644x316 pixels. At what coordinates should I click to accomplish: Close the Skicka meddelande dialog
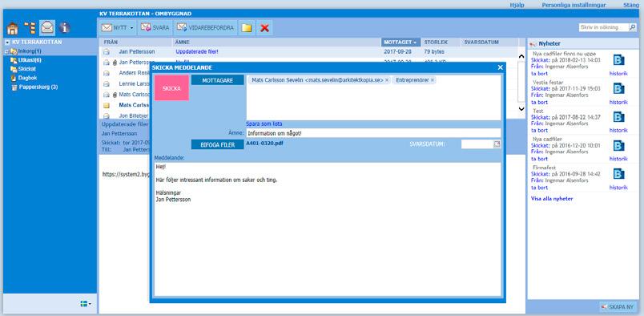tap(500, 67)
